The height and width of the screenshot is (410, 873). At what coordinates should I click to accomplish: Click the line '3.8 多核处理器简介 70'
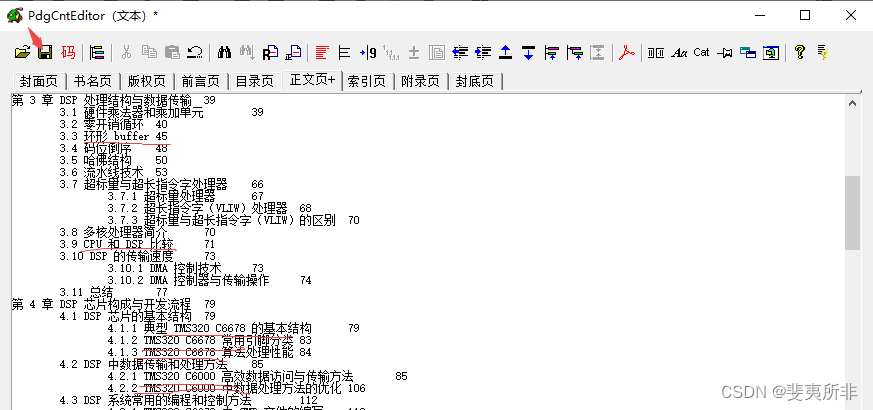click(x=137, y=232)
